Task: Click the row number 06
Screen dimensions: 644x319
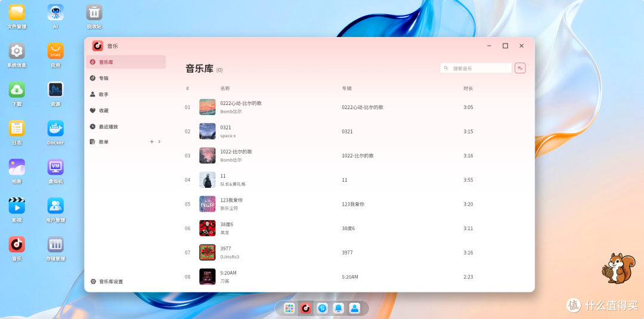Action: coord(188,228)
